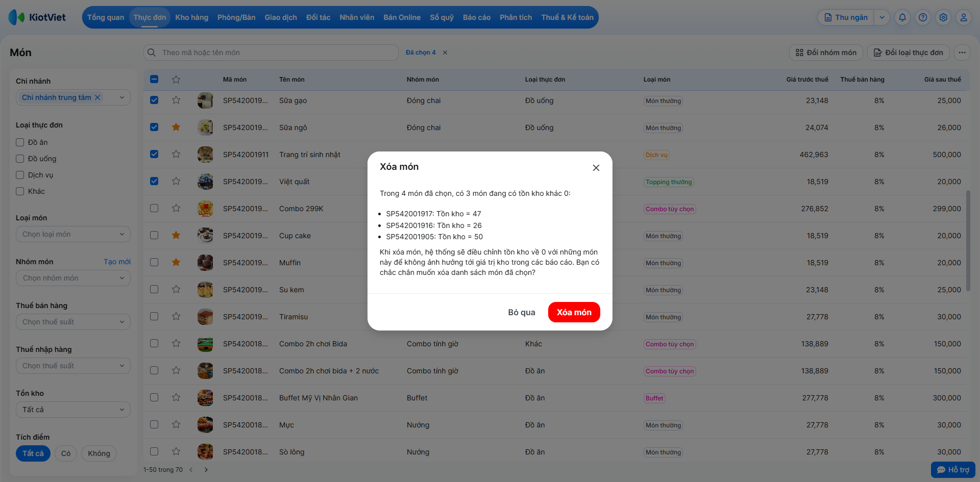Check the Cup cake row checkbox

coord(154,235)
